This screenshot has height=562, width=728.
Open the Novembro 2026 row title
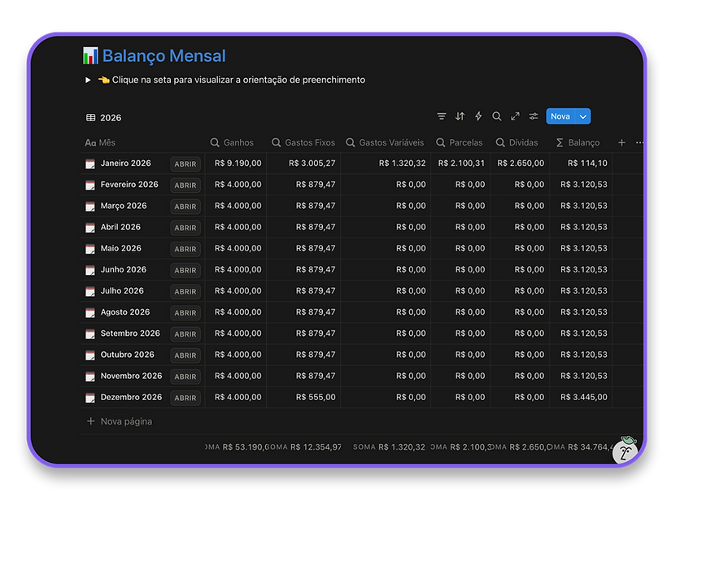click(132, 376)
